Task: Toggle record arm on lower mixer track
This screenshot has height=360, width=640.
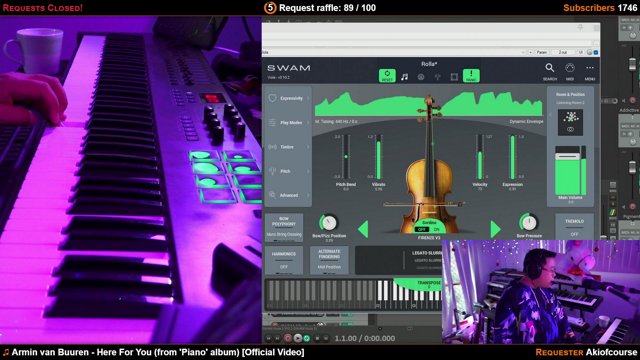Action: [633, 207]
